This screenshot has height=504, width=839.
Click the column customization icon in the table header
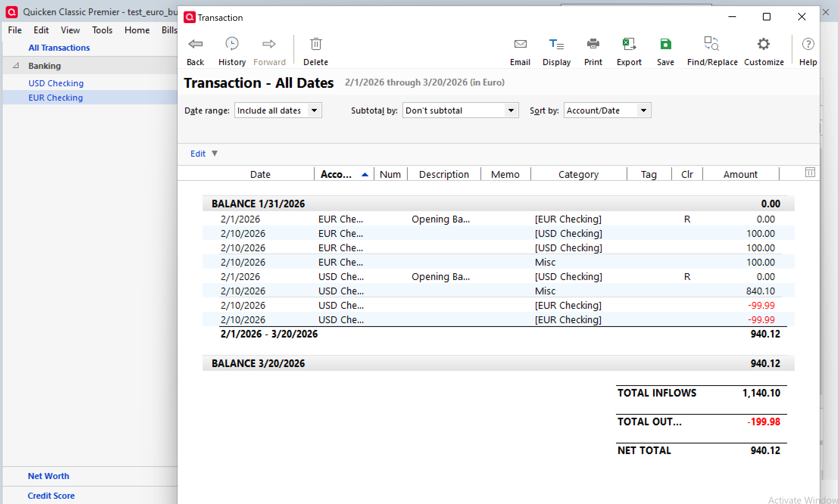pos(810,173)
